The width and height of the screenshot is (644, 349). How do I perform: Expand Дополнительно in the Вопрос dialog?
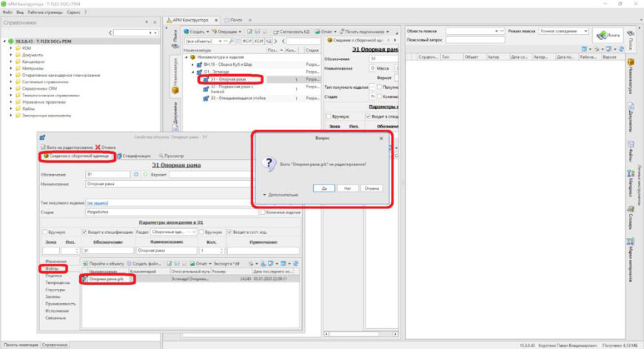point(281,195)
